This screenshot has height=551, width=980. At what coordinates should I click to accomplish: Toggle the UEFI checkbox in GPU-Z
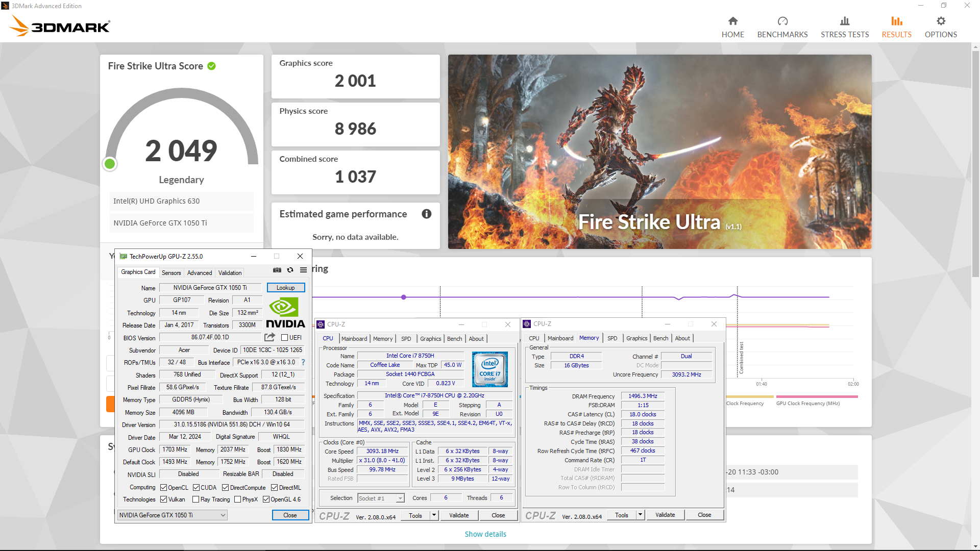click(x=285, y=337)
